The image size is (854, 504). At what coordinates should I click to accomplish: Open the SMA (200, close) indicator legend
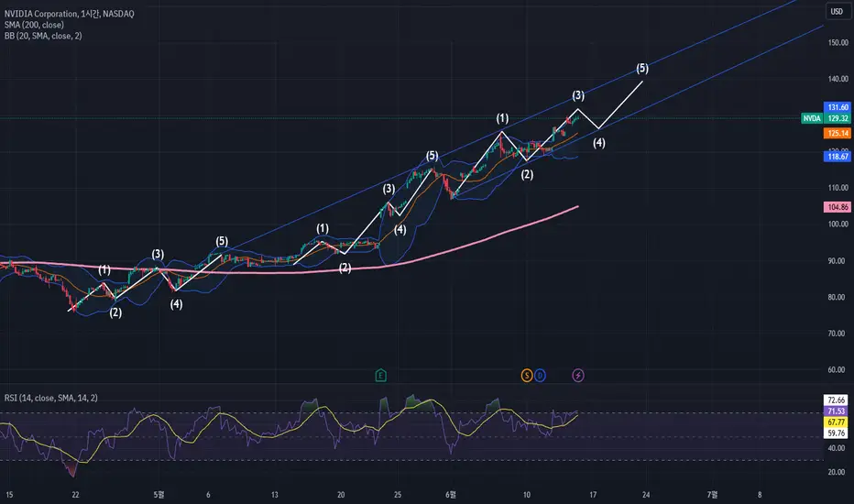(34, 25)
